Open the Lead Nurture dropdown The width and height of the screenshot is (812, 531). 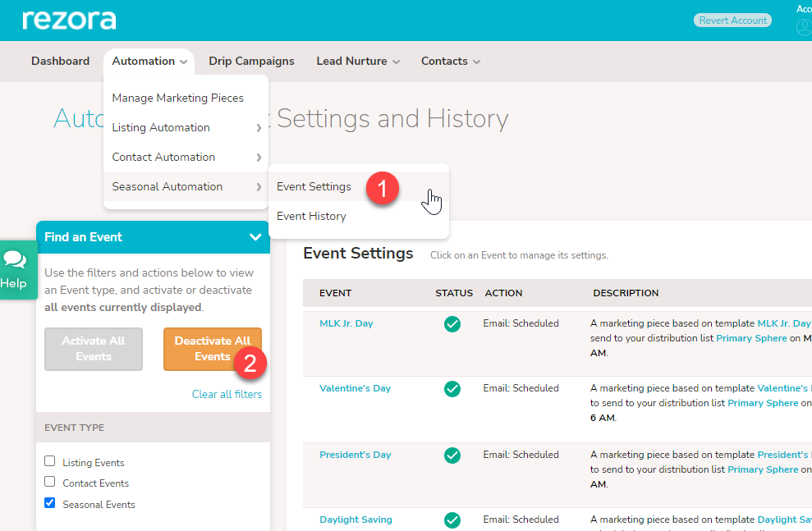point(358,61)
